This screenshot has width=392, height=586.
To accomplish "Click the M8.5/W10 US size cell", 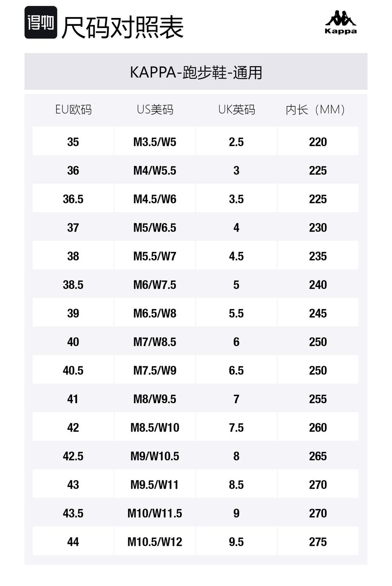I will [x=155, y=427].
